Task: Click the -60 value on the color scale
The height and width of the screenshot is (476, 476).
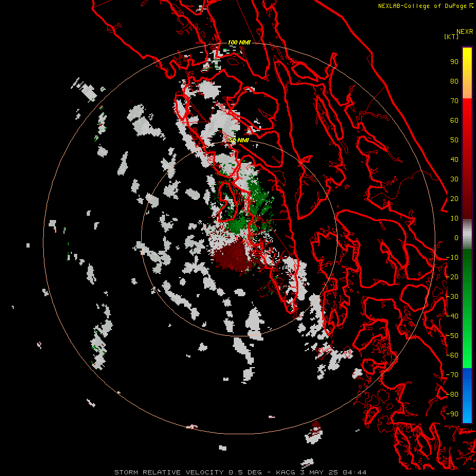Action: pos(452,355)
